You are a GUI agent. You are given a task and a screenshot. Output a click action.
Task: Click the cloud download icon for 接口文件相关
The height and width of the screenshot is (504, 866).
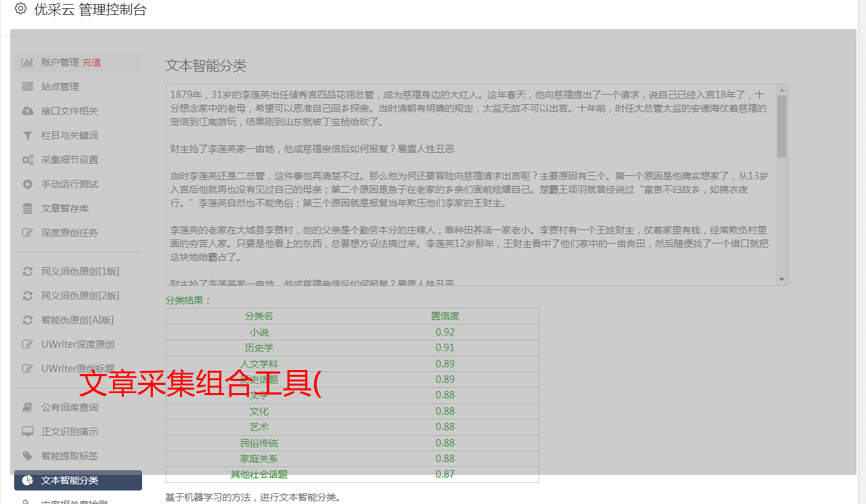[27, 111]
